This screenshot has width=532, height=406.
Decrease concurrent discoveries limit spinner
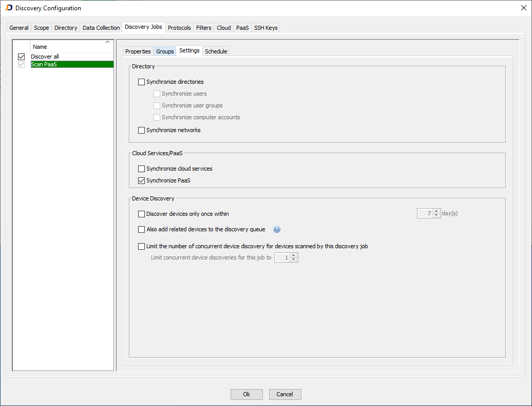tap(294, 260)
